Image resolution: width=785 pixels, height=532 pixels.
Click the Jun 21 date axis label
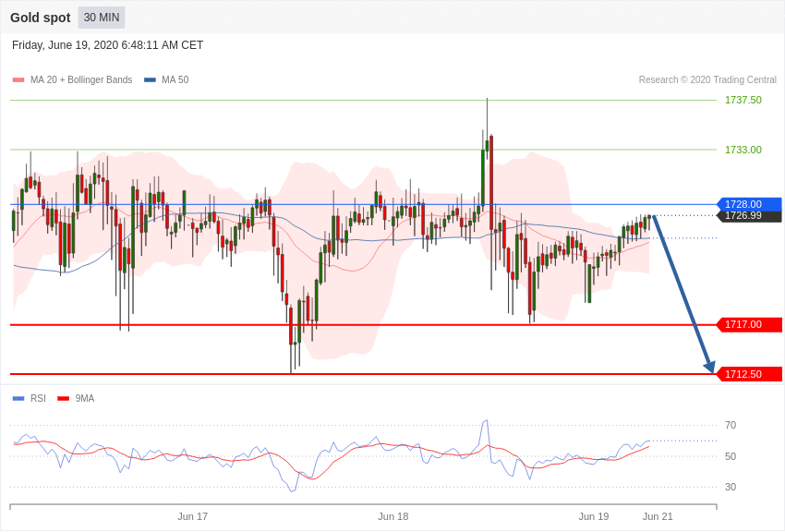click(x=658, y=516)
